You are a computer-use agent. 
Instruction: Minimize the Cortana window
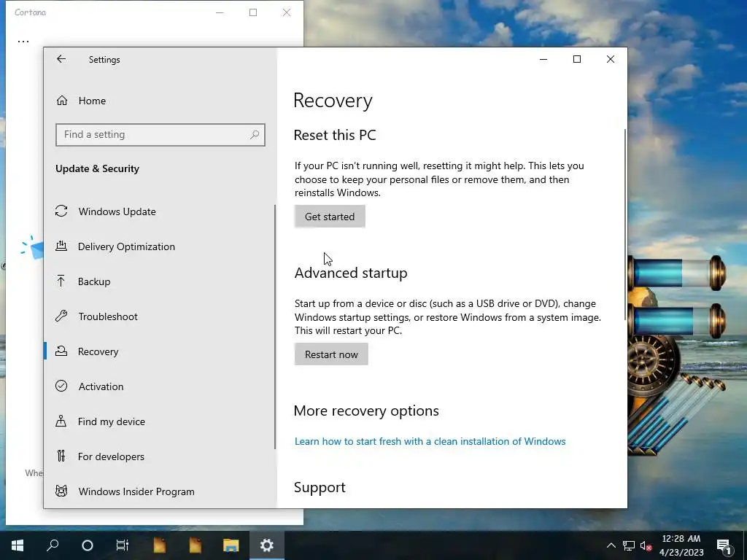click(x=220, y=13)
